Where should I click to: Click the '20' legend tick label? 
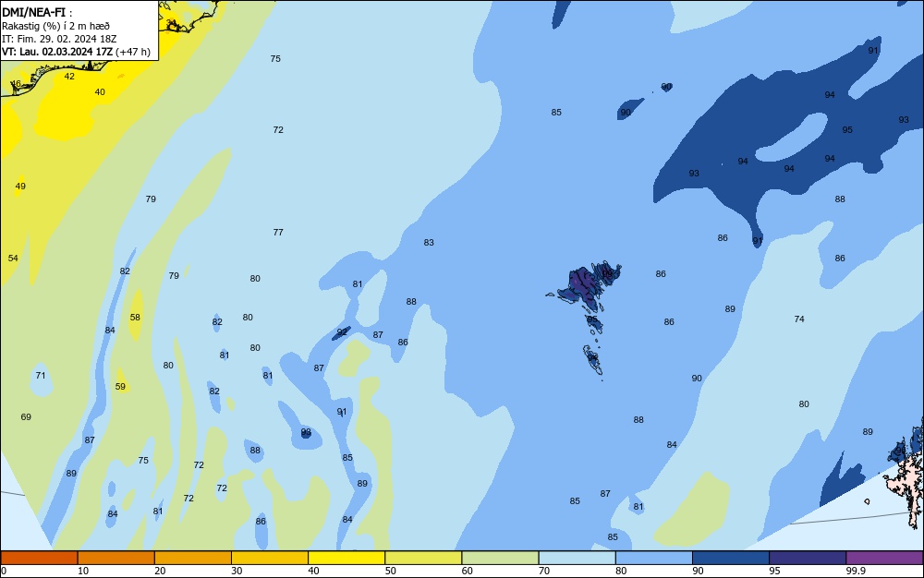(160, 571)
